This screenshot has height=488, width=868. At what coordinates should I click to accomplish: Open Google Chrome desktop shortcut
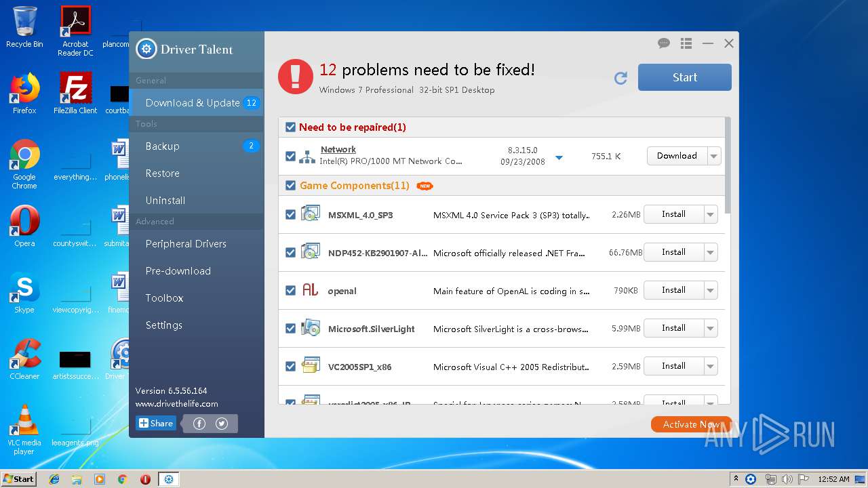(x=24, y=164)
